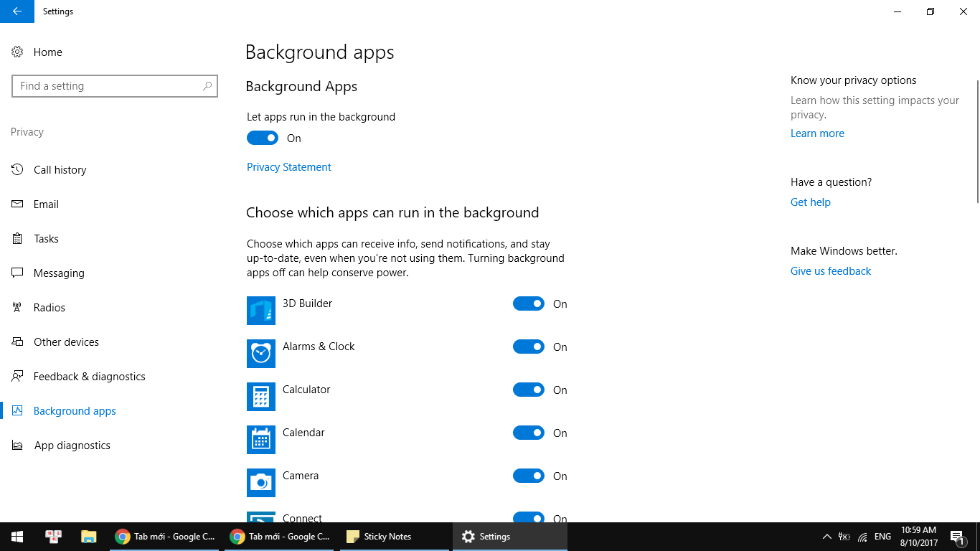The image size is (980, 551).
Task: Turn off background toggle for 3D Builder
Action: pyautogui.click(x=529, y=303)
